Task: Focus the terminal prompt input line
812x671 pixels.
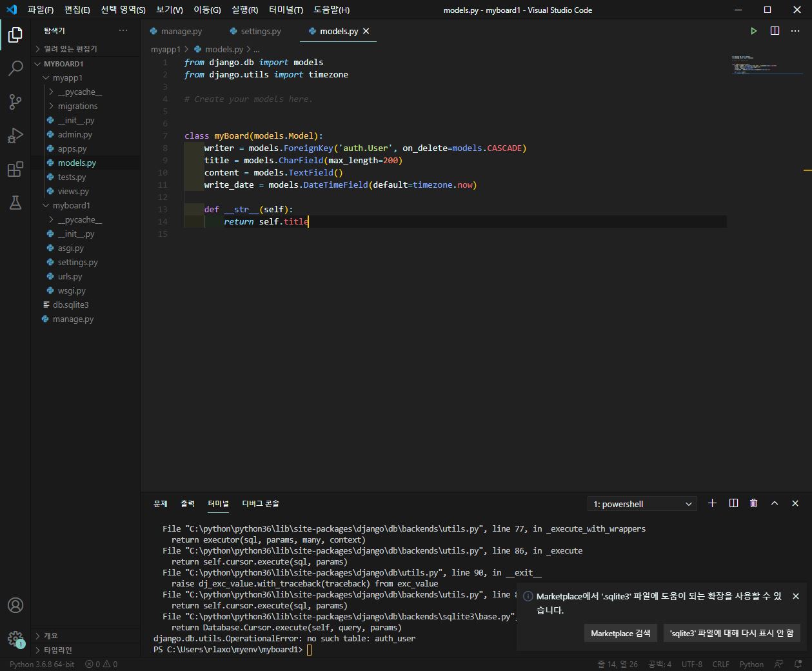Action: [309, 650]
